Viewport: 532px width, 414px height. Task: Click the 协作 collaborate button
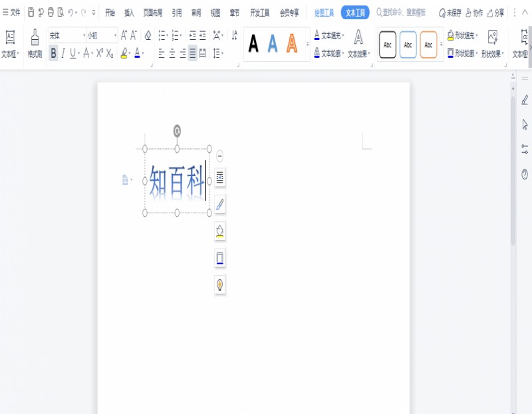(x=474, y=13)
